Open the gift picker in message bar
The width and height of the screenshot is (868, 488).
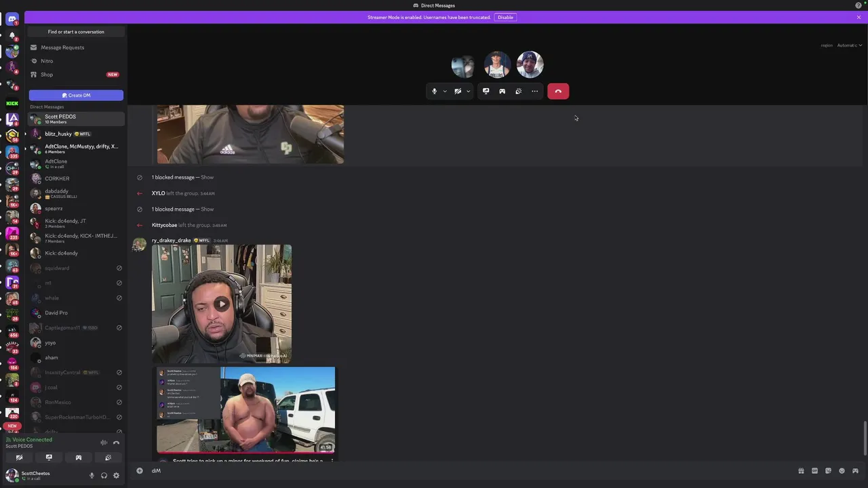(x=801, y=470)
